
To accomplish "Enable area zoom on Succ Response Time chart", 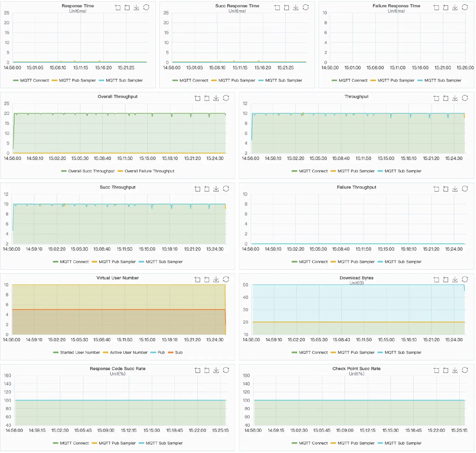I will click(277, 7).
